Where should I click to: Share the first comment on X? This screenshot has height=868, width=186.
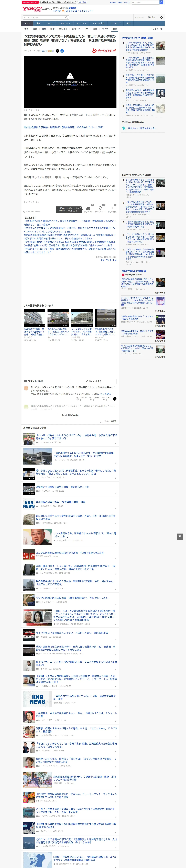[x=115, y=399]
